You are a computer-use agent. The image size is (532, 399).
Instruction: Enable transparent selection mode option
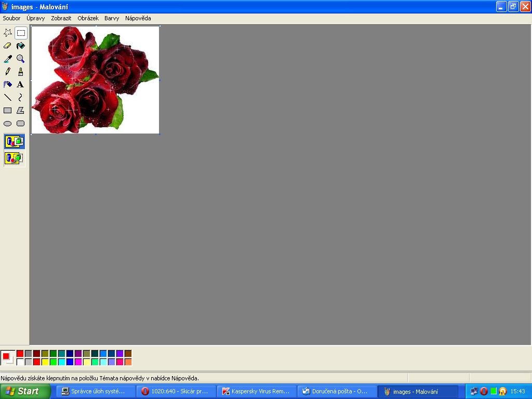pos(15,158)
